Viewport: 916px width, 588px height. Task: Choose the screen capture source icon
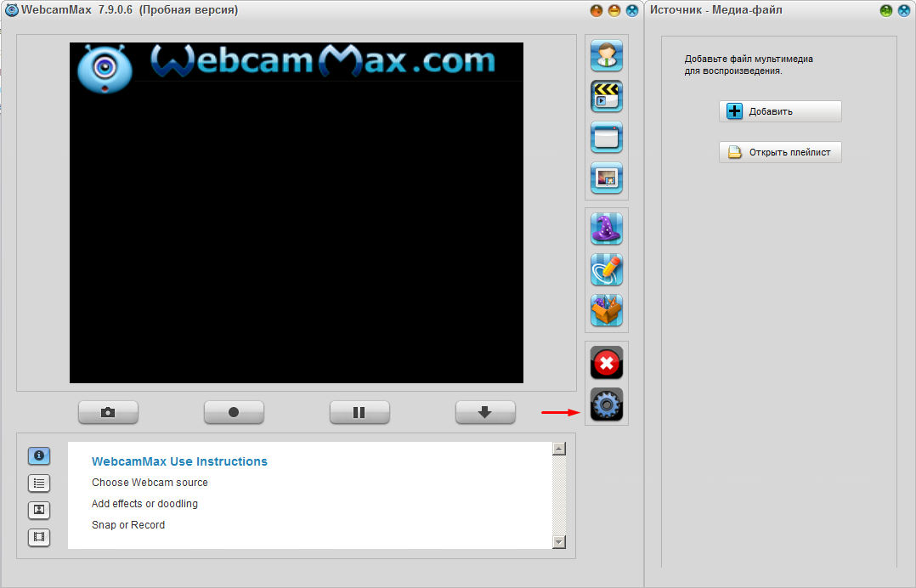point(607,137)
